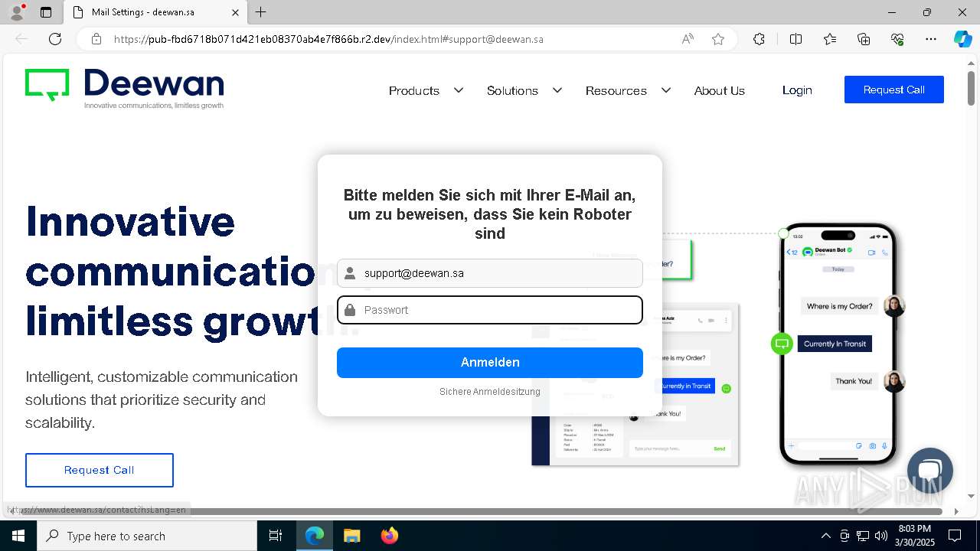Open the tab actions menu icon

[x=46, y=12]
